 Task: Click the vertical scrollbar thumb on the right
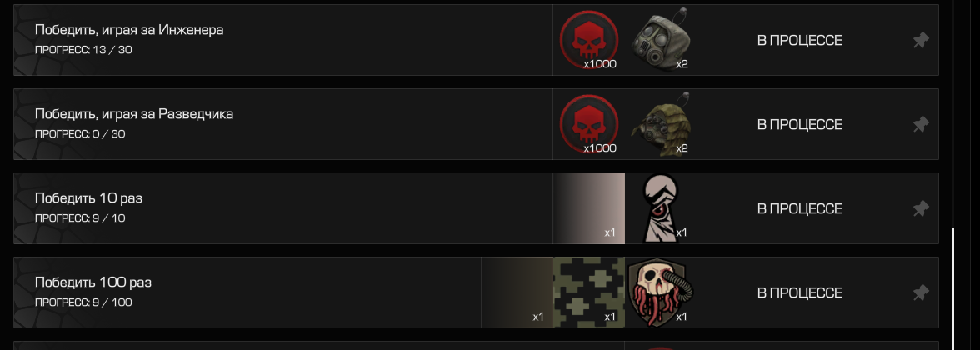[953, 288]
